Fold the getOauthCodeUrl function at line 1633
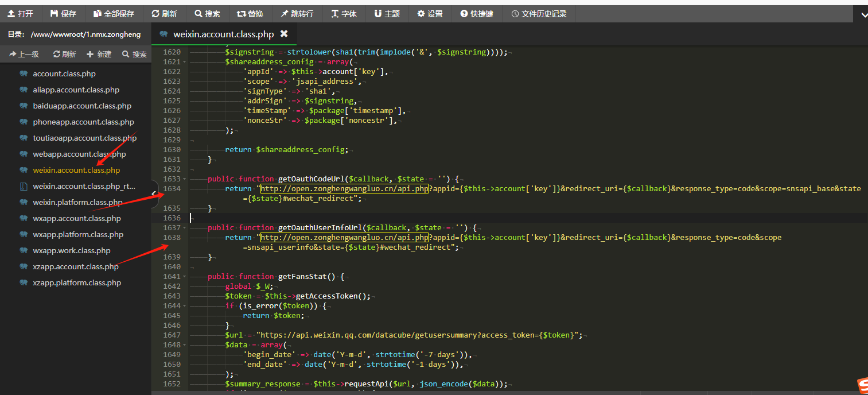Screen dimensions: 868x395 [184, 179]
